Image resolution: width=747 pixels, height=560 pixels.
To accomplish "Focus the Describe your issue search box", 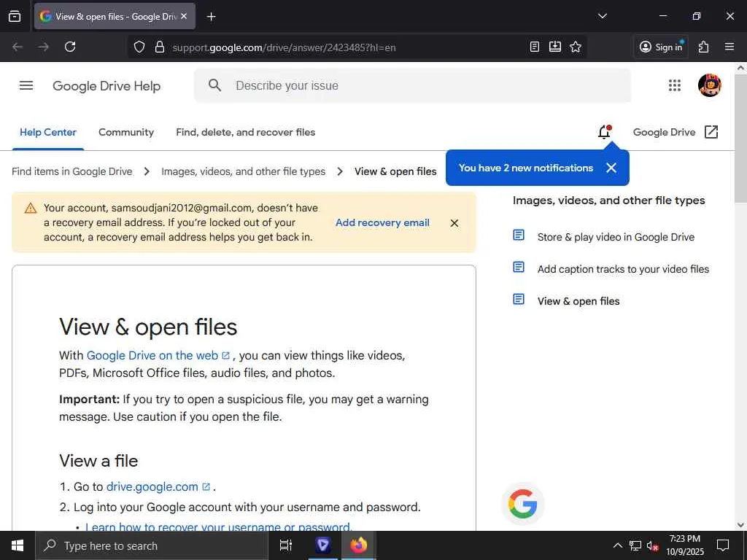I will [x=413, y=86].
